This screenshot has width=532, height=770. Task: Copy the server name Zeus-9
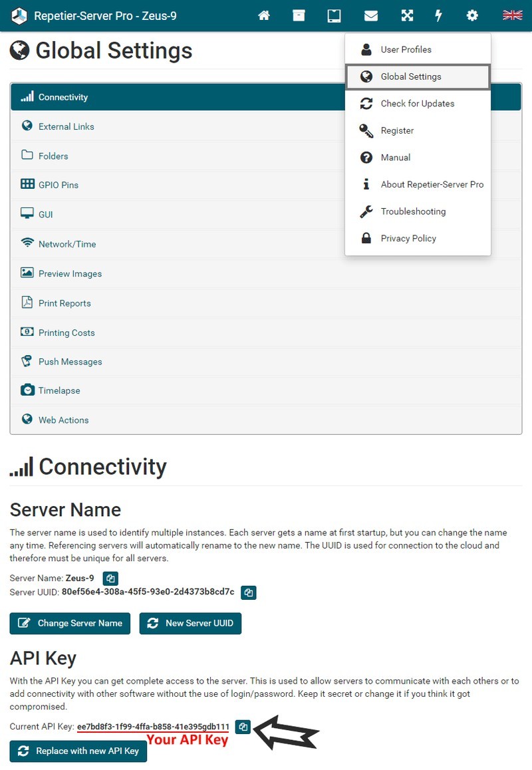pos(111,578)
